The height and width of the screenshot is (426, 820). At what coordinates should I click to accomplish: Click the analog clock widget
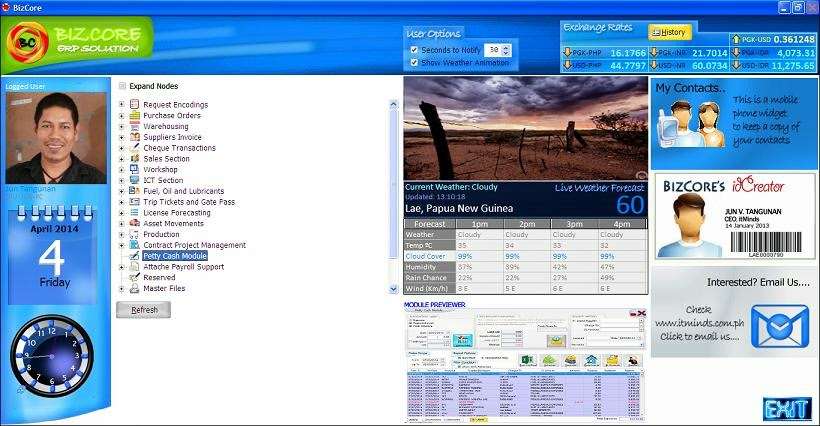point(52,355)
